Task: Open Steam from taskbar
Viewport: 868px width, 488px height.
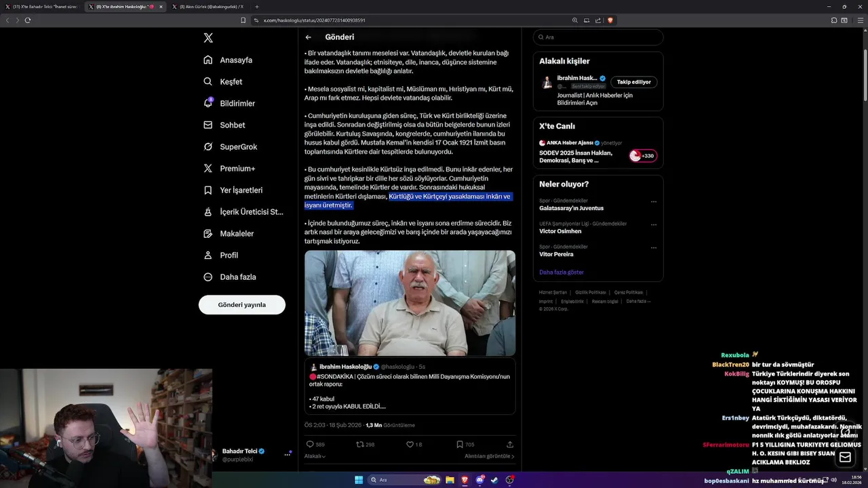Action: tap(494, 480)
